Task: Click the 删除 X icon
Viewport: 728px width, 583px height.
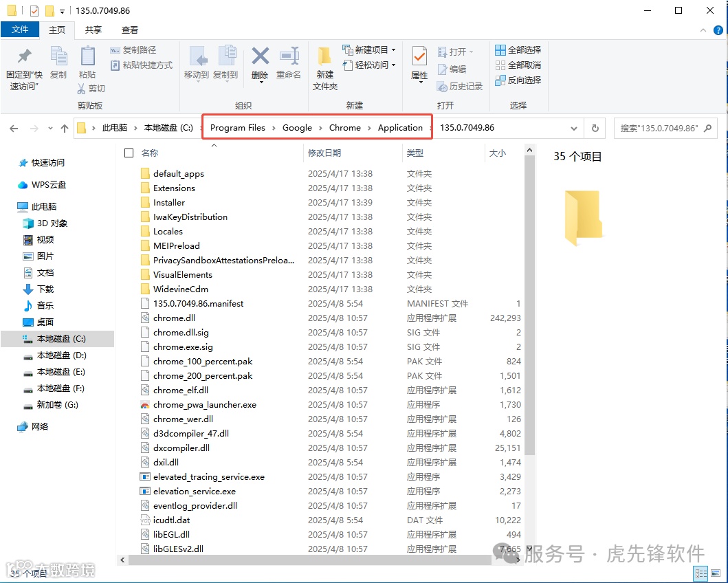Action: click(x=260, y=56)
